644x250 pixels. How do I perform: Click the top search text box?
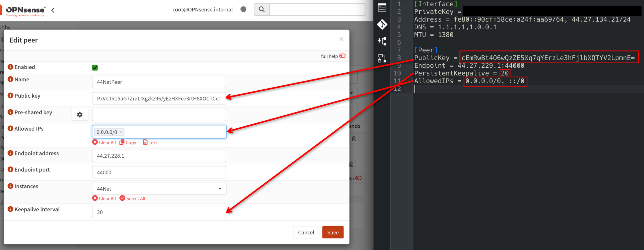click(x=317, y=10)
